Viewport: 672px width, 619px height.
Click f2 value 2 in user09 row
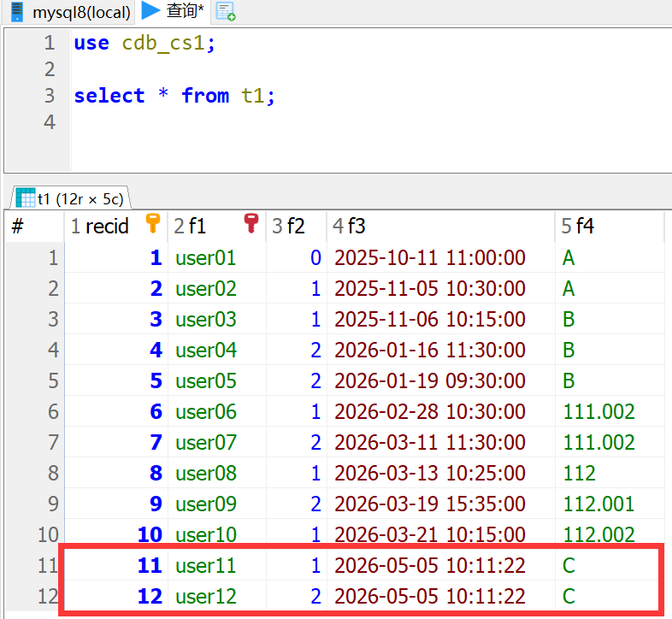(x=297, y=504)
